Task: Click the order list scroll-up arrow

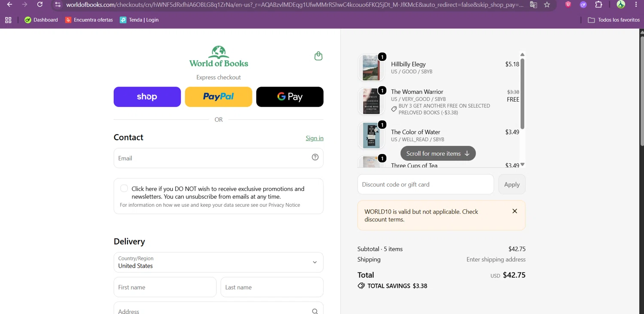Action: 522,54
